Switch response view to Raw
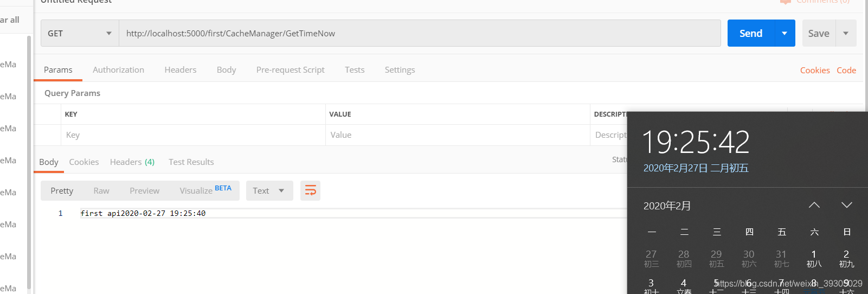The height and width of the screenshot is (294, 868). (101, 190)
